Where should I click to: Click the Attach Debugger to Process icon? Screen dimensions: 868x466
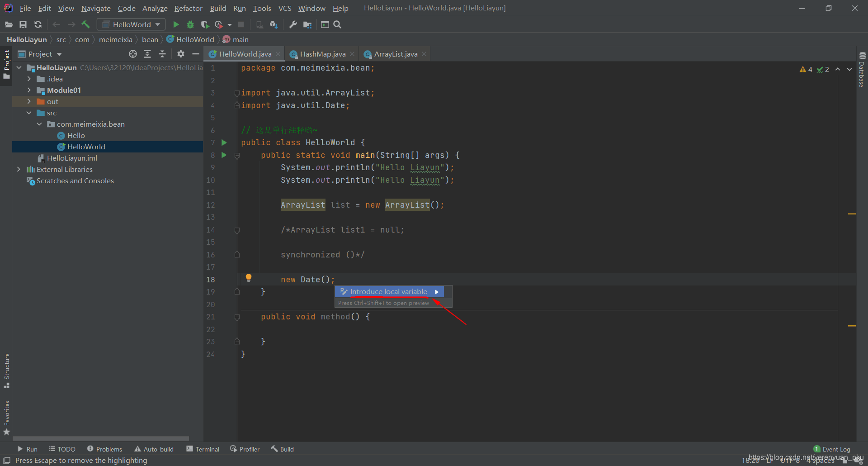259,24
